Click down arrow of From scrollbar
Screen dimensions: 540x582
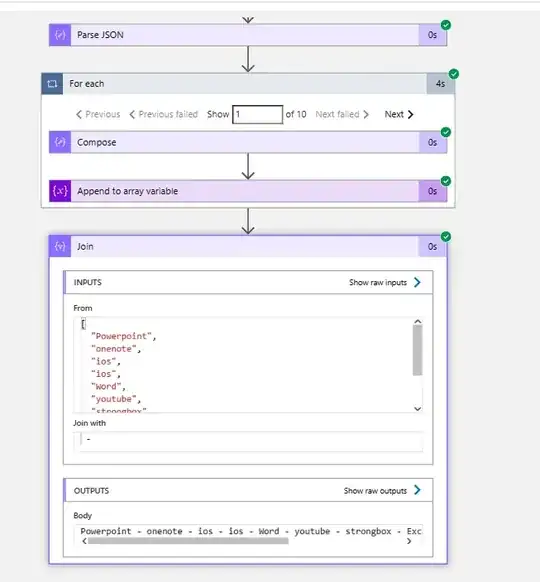pyautogui.click(x=418, y=409)
